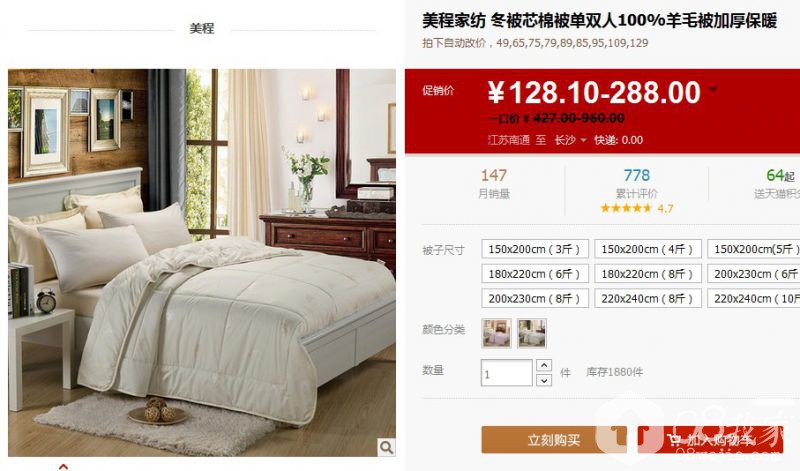Screen dimensions: 800x471
Task: Pick the second color swatch thumbnail
Action: [532, 333]
